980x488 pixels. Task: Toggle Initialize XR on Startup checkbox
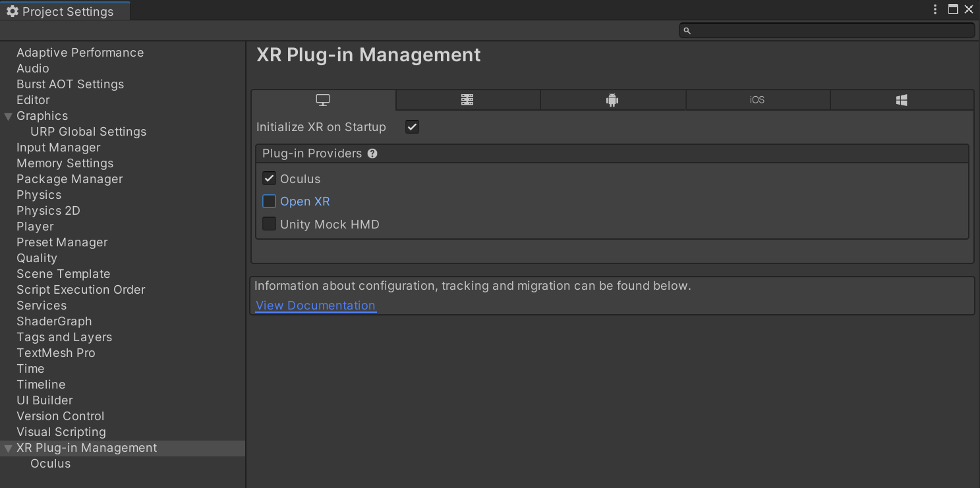tap(412, 127)
